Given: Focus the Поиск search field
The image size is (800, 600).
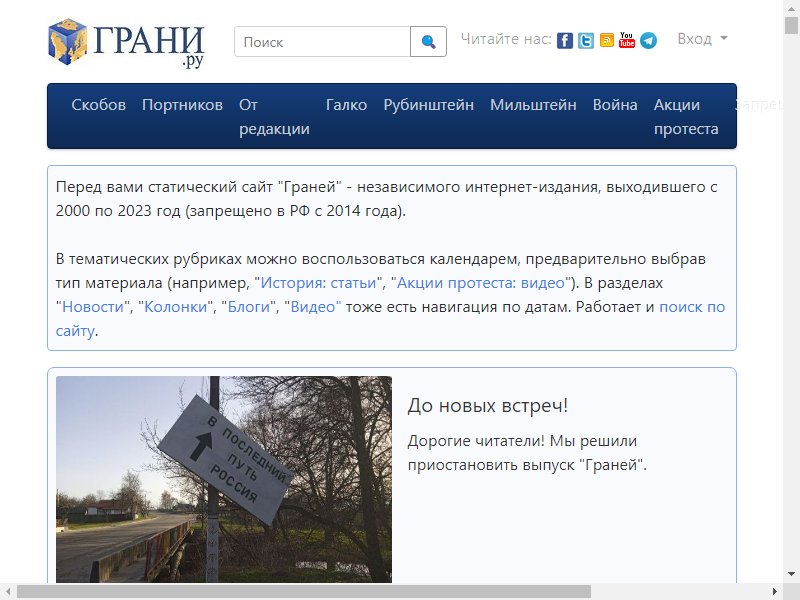Looking at the screenshot, I should point(322,42).
